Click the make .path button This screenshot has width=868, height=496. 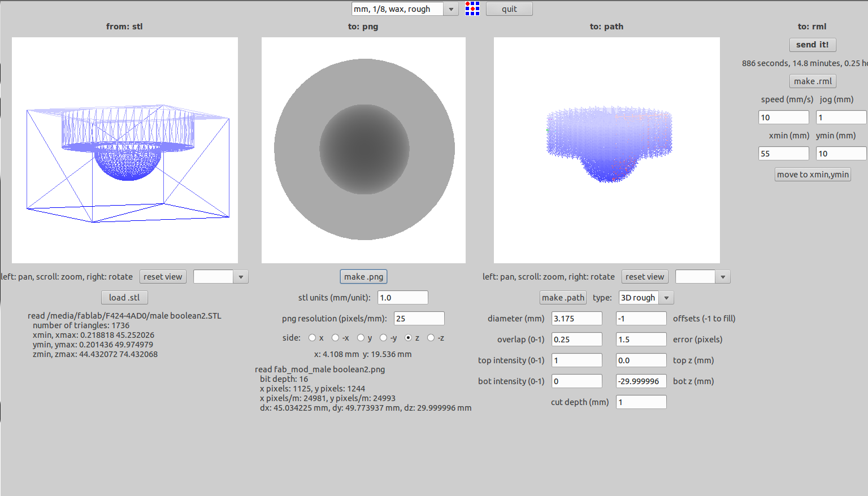(x=563, y=298)
